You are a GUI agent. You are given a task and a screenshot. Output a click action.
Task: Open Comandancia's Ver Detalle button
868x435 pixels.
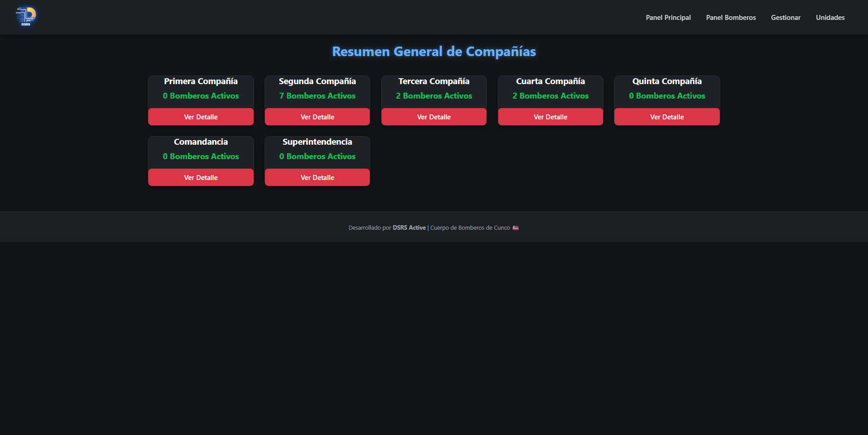(201, 177)
